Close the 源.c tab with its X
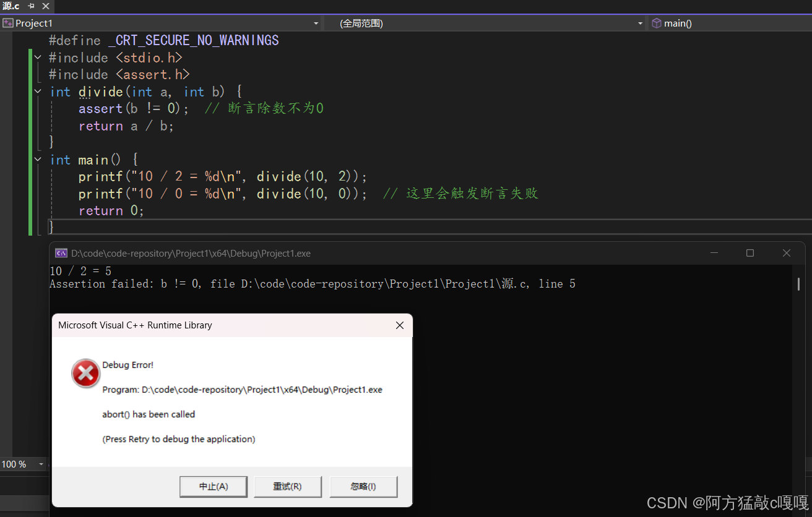 45,6
